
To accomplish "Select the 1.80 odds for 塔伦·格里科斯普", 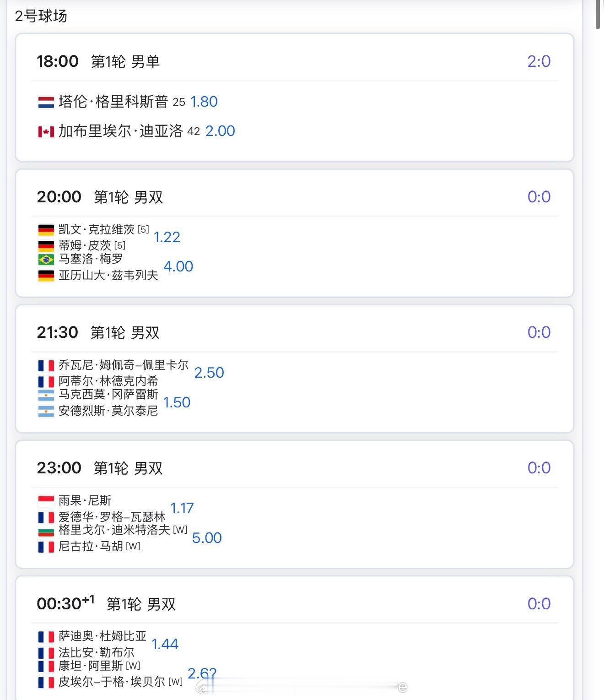I will pyautogui.click(x=204, y=102).
